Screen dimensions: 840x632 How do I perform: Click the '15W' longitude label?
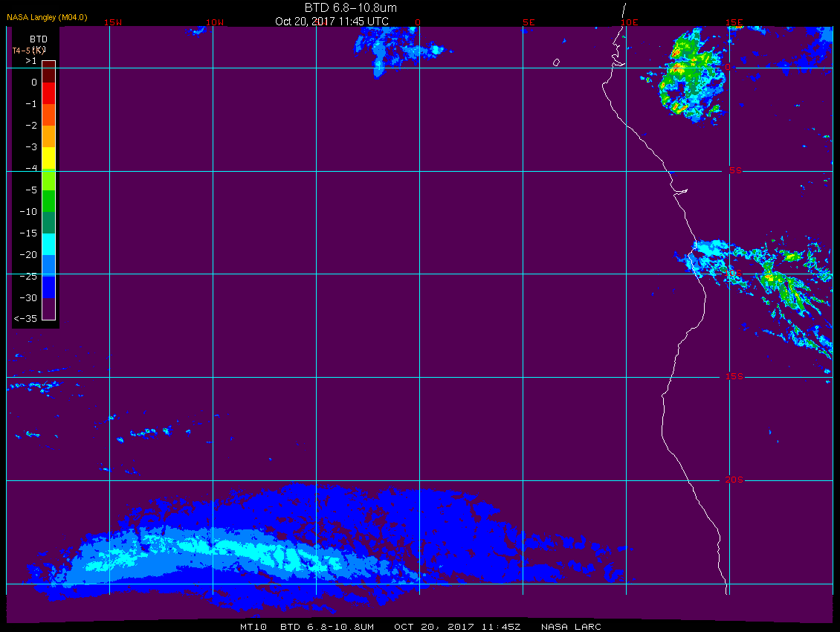113,22
